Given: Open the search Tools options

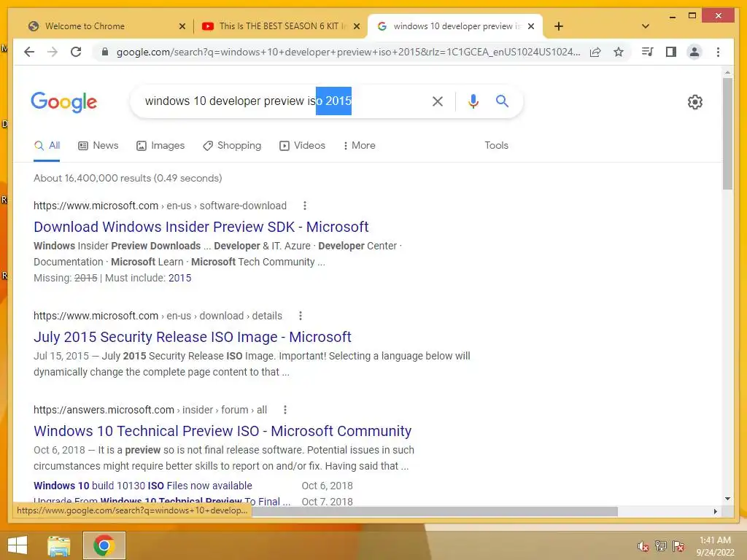Looking at the screenshot, I should (x=496, y=146).
